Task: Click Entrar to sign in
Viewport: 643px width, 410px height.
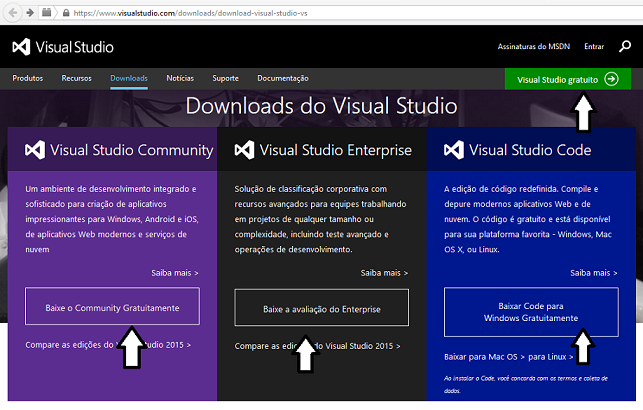Action: 594,46
